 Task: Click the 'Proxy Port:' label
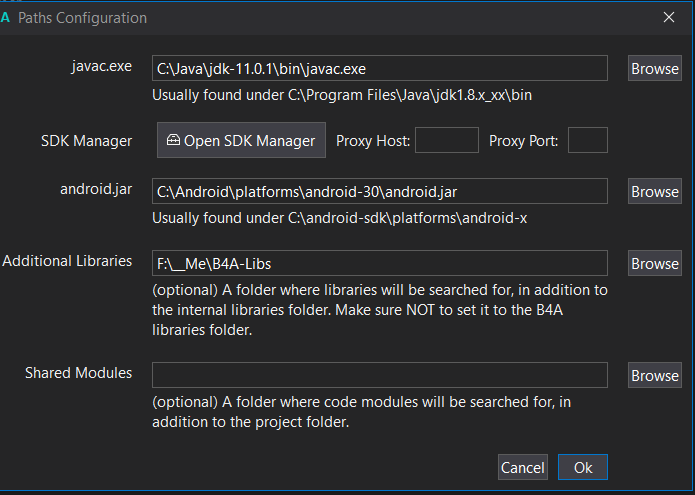tap(523, 141)
